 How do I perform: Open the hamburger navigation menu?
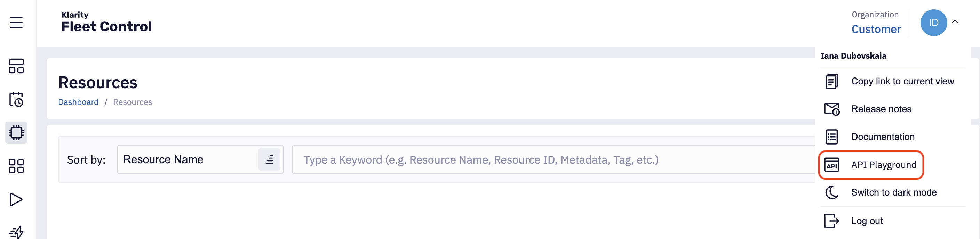[16, 23]
